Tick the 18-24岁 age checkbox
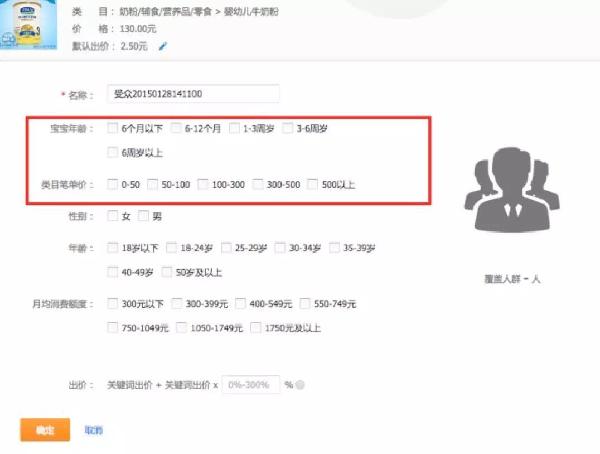Image resolution: width=600 pixels, height=454 pixels. click(171, 248)
